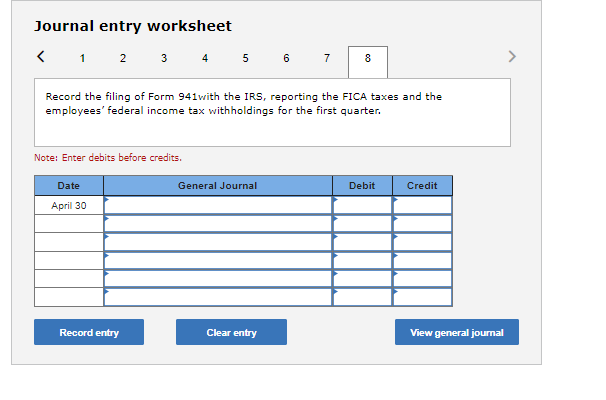The image size is (606, 400).
Task: Open journal entry tab 6
Action: 286,58
